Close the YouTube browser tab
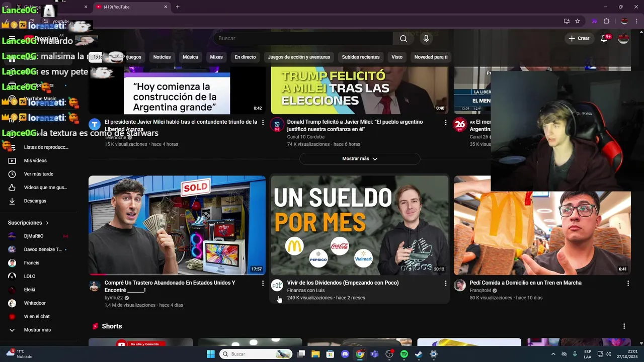This screenshot has width=644, height=362. point(166,7)
